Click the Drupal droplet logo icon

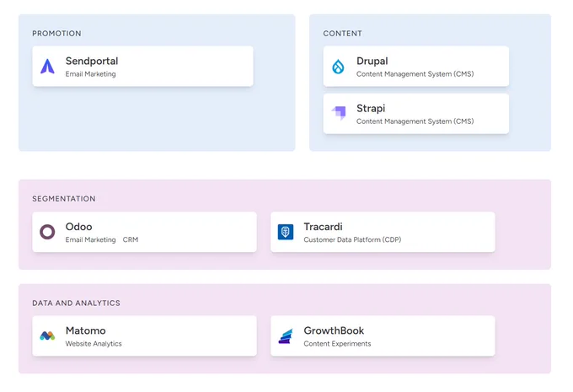tap(338, 67)
